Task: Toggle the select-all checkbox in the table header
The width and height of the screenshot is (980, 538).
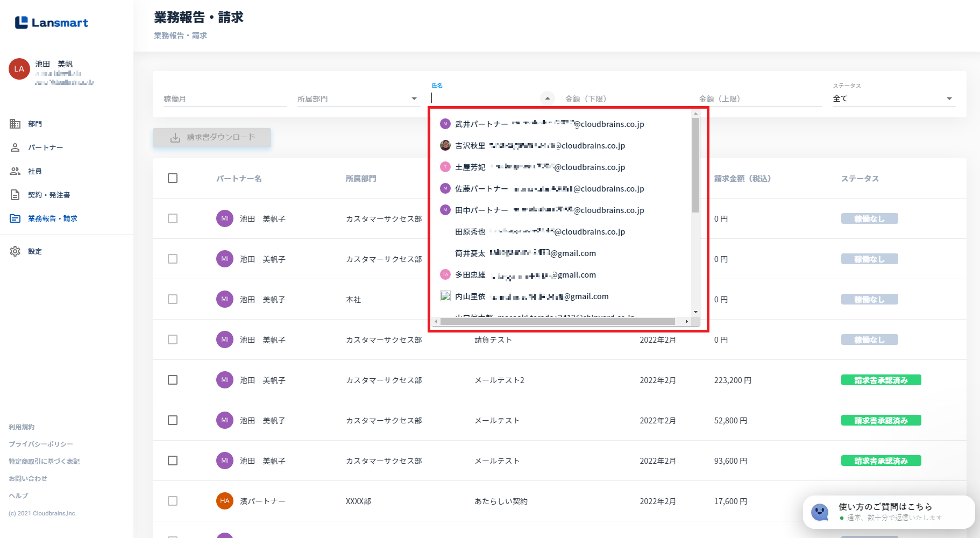Action: click(x=173, y=178)
